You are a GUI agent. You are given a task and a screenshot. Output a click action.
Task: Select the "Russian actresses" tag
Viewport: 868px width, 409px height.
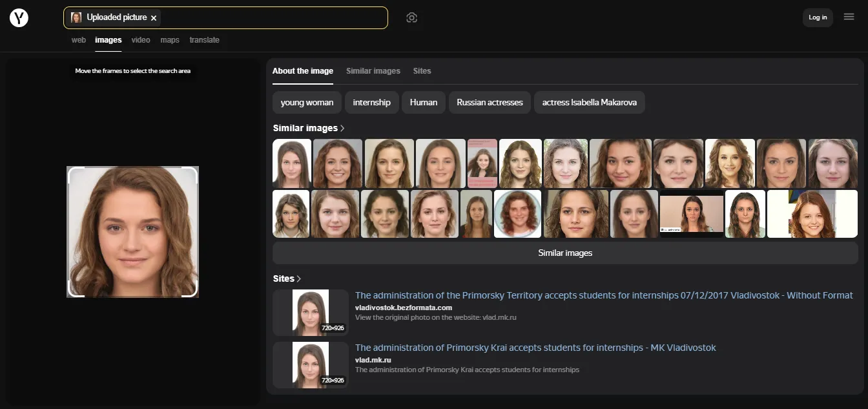point(490,102)
